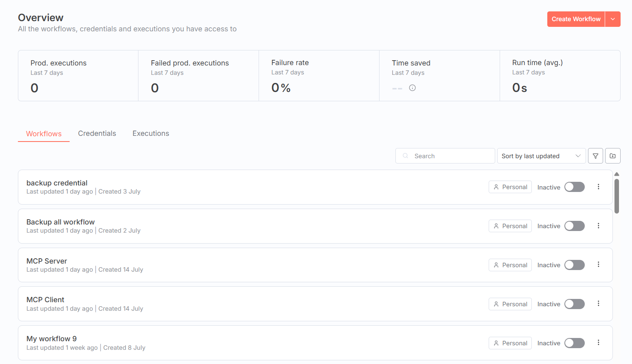Image resolution: width=632 pixels, height=364 pixels.
Task: Enable the MCP Server workflow toggle
Action: pos(575,265)
